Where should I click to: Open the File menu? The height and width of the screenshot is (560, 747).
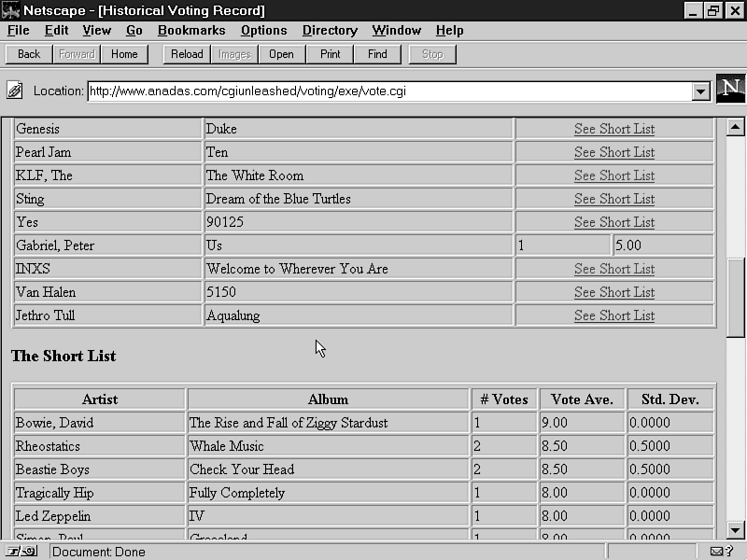pos(18,31)
